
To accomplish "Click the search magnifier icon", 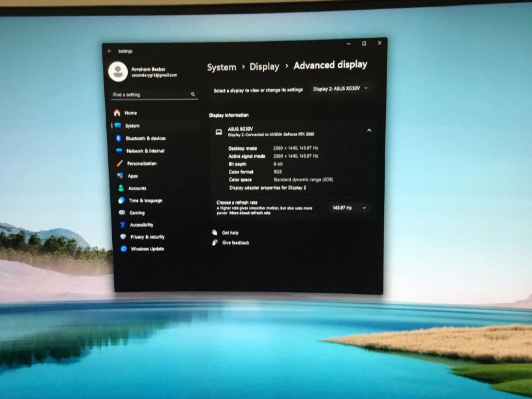I will [193, 94].
